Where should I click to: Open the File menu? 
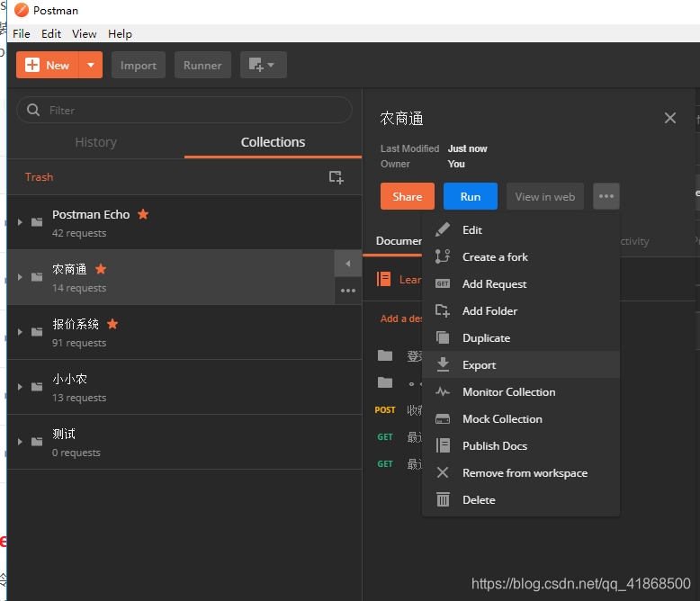click(22, 34)
